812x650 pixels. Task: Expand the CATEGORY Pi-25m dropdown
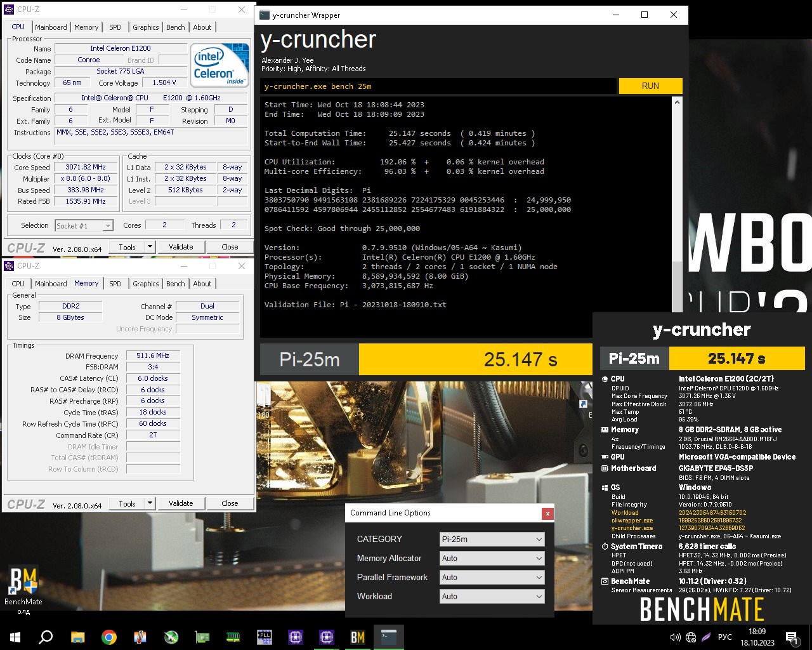(x=492, y=540)
